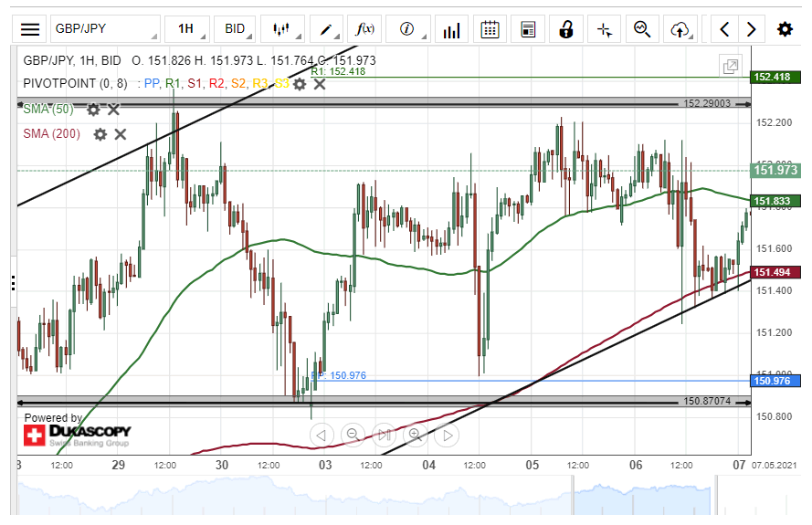This screenshot has width=812, height=525.
Task: Enable the crosshair cursor tool
Action: pos(604,29)
